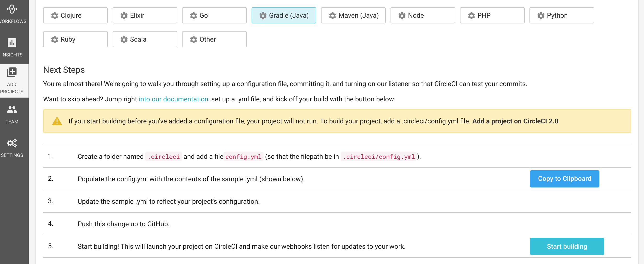Image resolution: width=644 pixels, height=264 pixels.
Task: Follow the 'into our documentation' link
Action: [173, 99]
